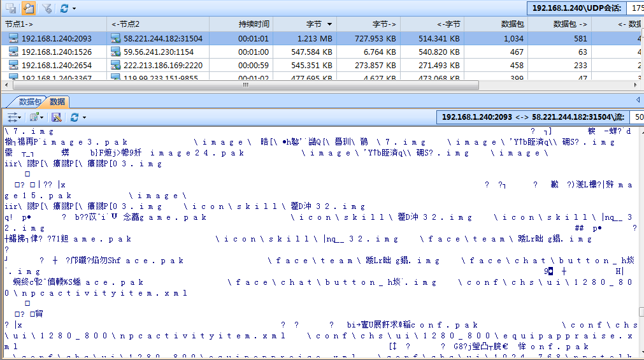The width and height of the screenshot is (644, 360).
Task: Open the data flow arrows dropdown
Action: pos(20,118)
